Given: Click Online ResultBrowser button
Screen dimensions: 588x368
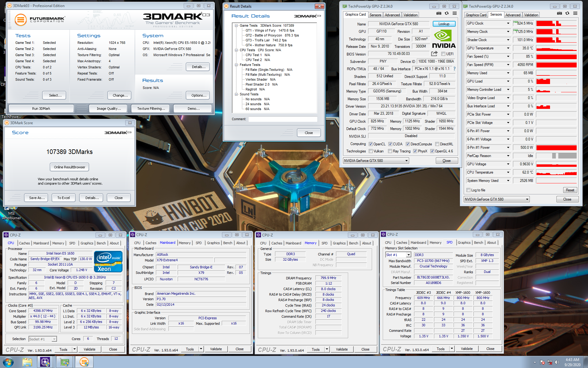Looking at the screenshot, I should pyautogui.click(x=70, y=167).
